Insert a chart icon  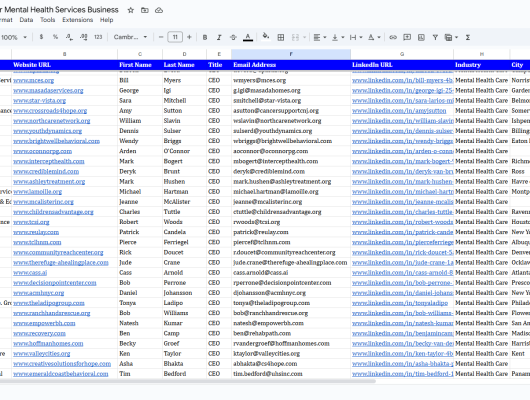[421, 37]
